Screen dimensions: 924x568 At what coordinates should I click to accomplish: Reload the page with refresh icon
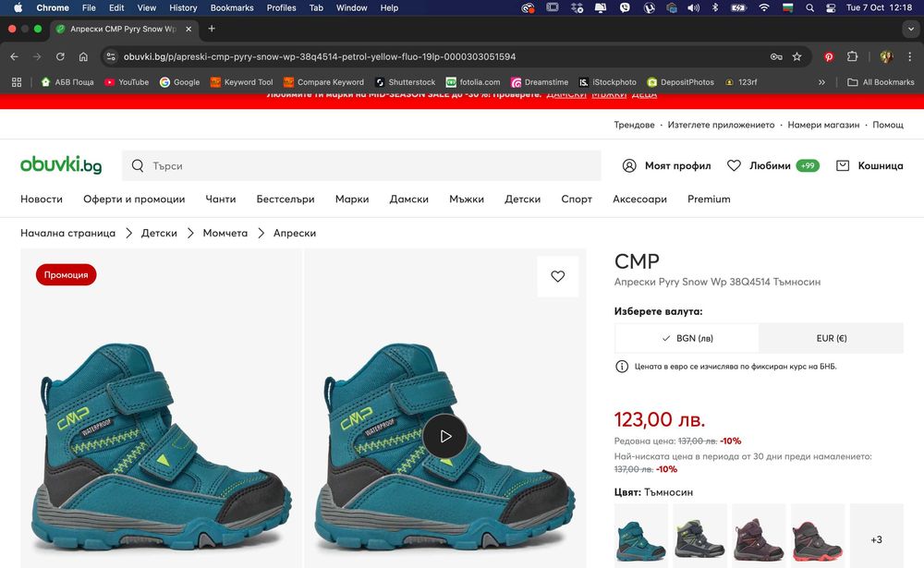click(x=60, y=56)
